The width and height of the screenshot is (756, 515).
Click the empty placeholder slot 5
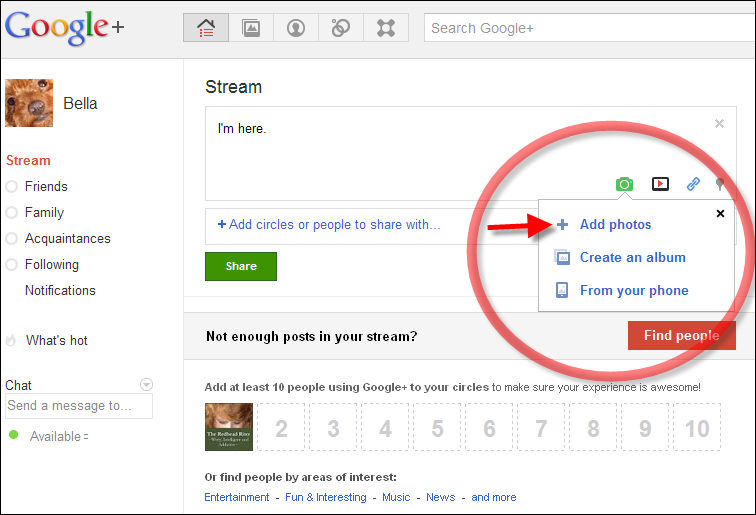pos(437,427)
